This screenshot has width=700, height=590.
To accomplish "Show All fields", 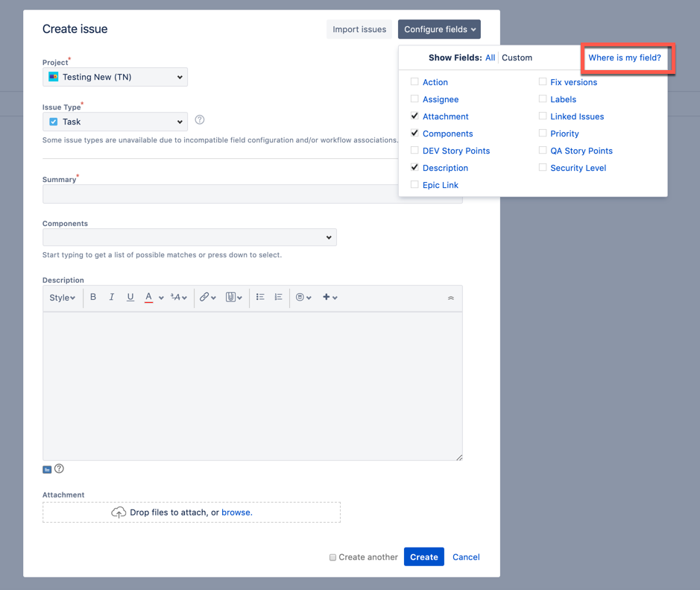I will point(491,57).
